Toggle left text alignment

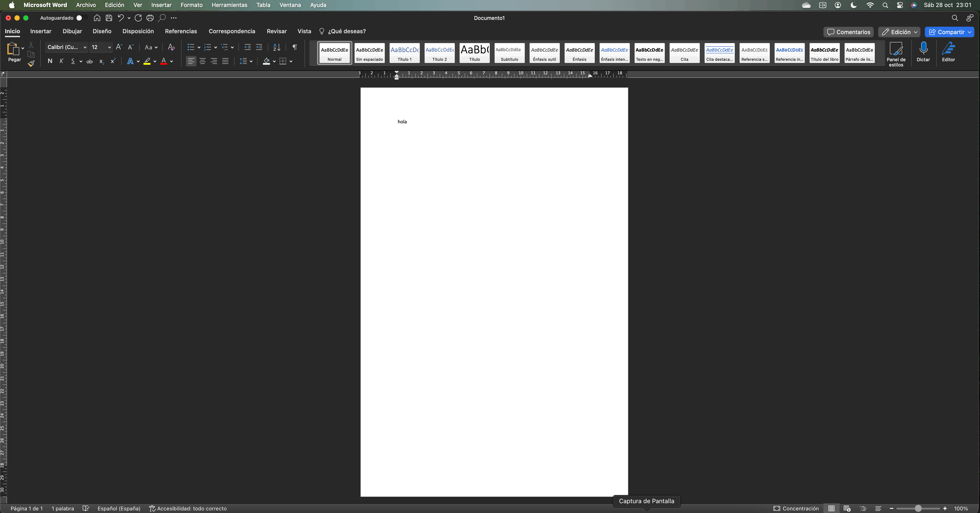pos(191,61)
